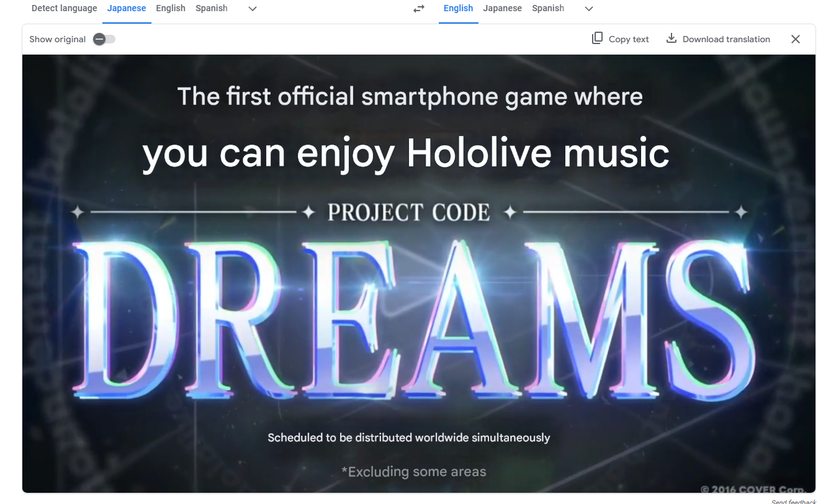The image size is (831, 504).
Task: Click the Download translation arrow icon
Action: click(x=671, y=38)
